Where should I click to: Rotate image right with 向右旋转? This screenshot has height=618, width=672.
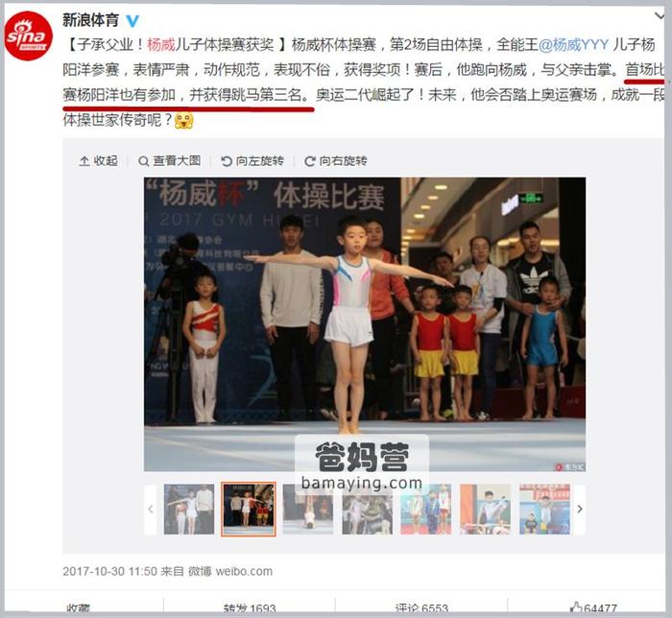pos(336,161)
